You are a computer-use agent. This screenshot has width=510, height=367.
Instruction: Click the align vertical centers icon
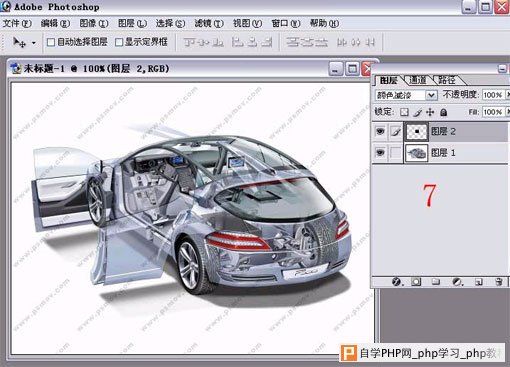pyautogui.click(x=204, y=42)
